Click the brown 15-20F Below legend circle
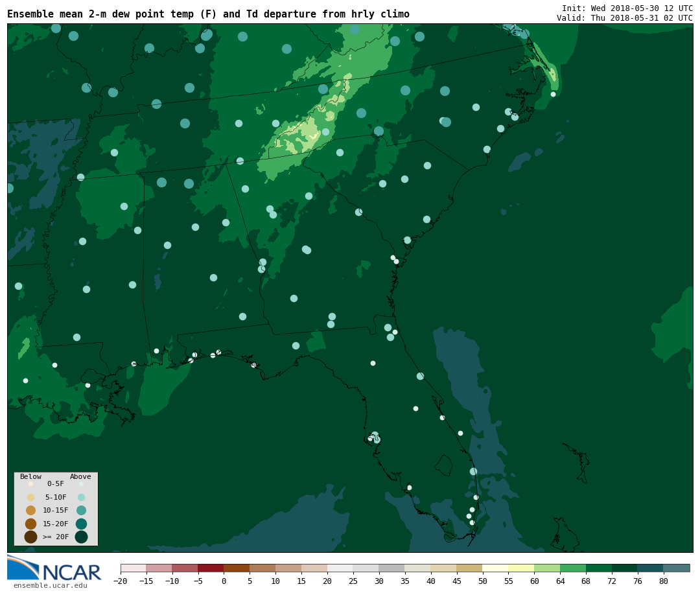Image resolution: width=700 pixels, height=593 pixels. pyautogui.click(x=30, y=524)
